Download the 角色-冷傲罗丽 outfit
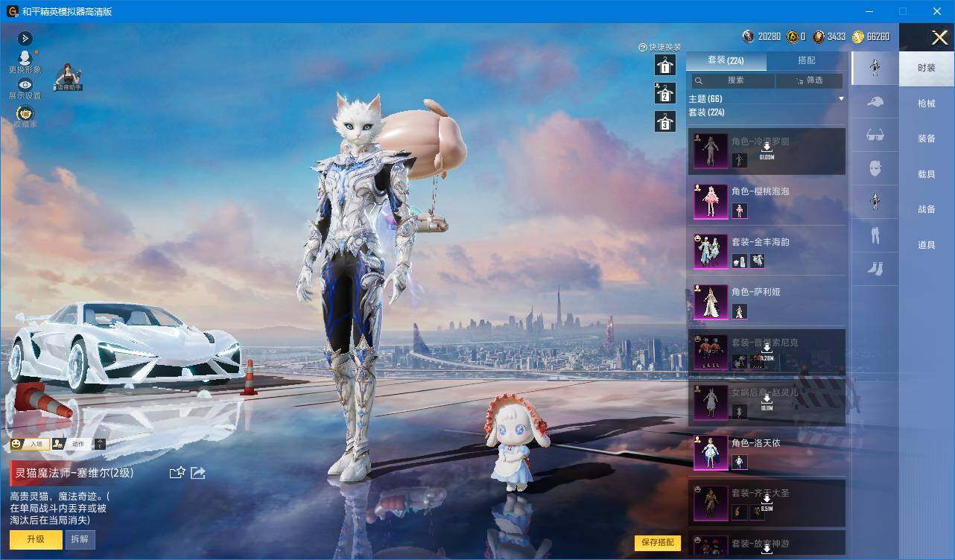This screenshot has width=955, height=560. click(767, 150)
